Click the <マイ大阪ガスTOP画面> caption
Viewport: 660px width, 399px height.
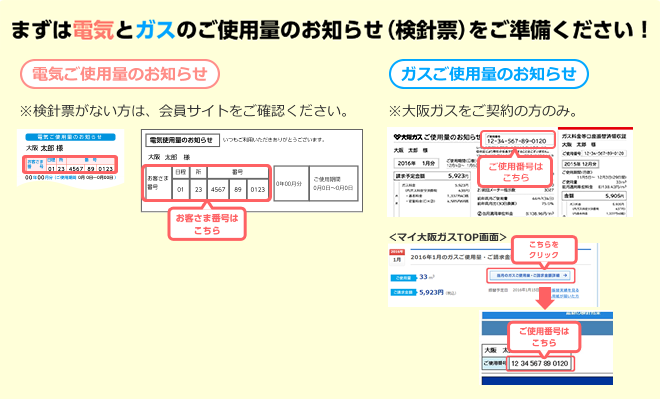[447, 237]
